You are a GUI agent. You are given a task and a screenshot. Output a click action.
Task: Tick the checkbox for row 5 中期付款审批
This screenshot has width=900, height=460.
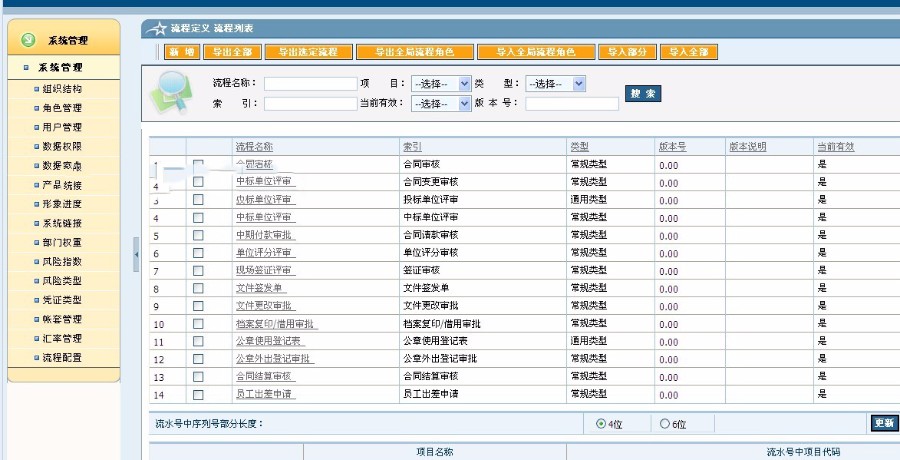coord(198,235)
